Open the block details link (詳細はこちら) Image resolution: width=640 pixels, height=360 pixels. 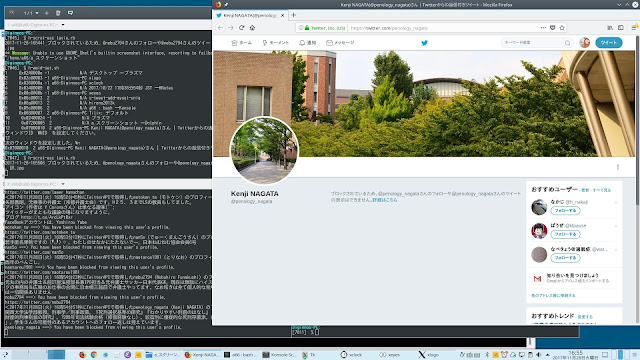(384, 200)
